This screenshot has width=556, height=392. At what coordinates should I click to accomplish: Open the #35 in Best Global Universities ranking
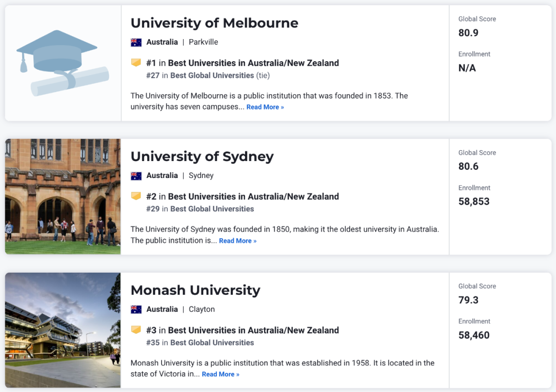click(200, 343)
